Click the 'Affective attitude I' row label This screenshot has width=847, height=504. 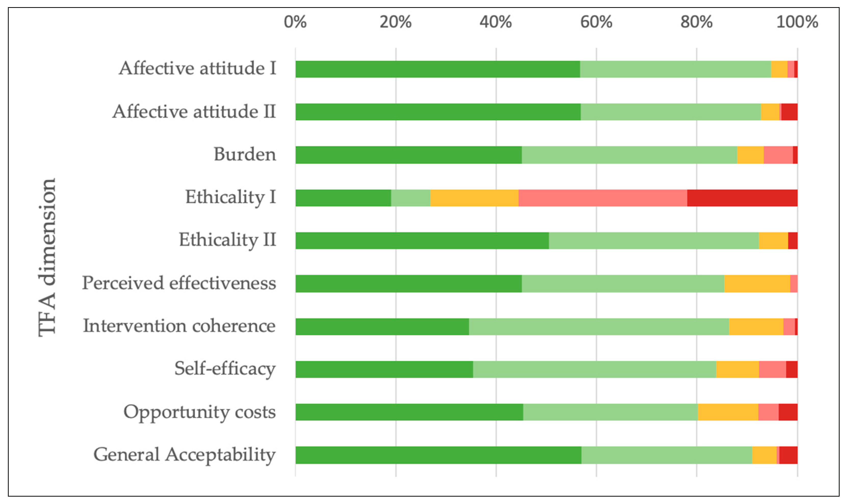197,68
